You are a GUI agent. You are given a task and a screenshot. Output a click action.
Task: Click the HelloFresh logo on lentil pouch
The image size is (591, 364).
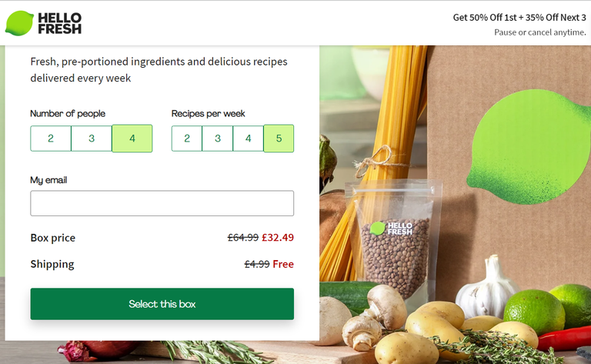click(391, 229)
